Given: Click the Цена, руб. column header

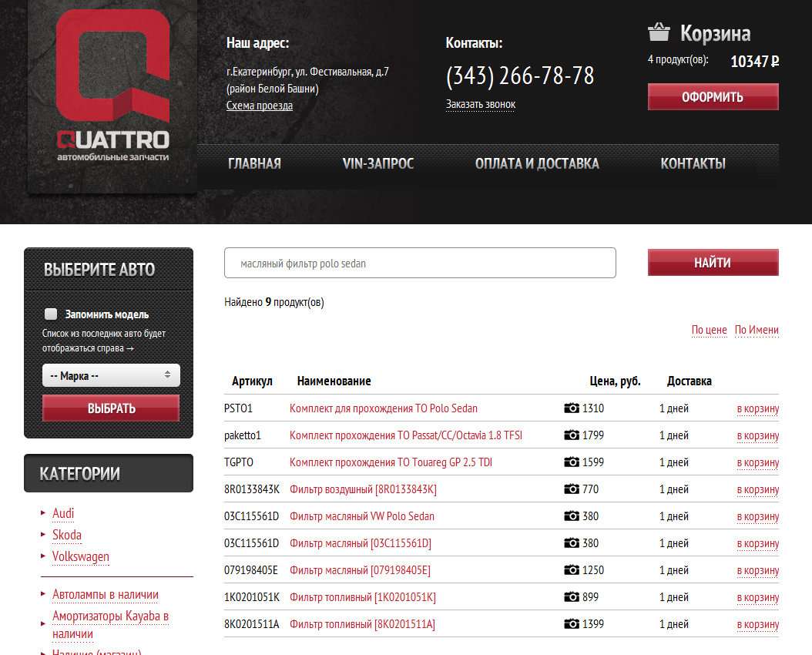Looking at the screenshot, I should pyautogui.click(x=616, y=381).
